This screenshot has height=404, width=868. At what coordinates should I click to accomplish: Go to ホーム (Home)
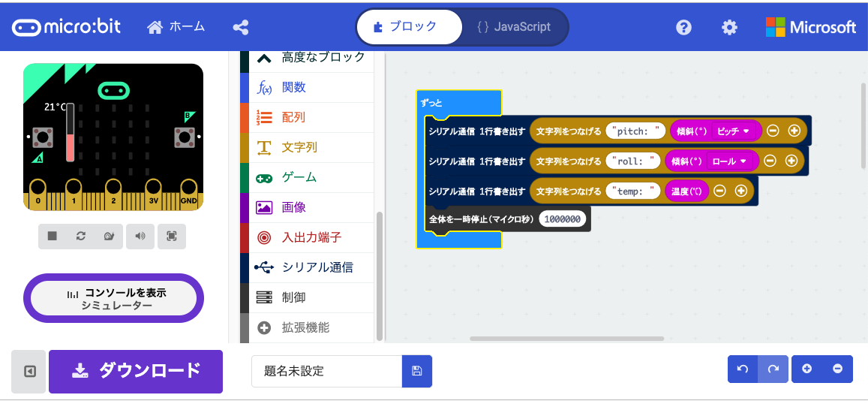tap(176, 26)
